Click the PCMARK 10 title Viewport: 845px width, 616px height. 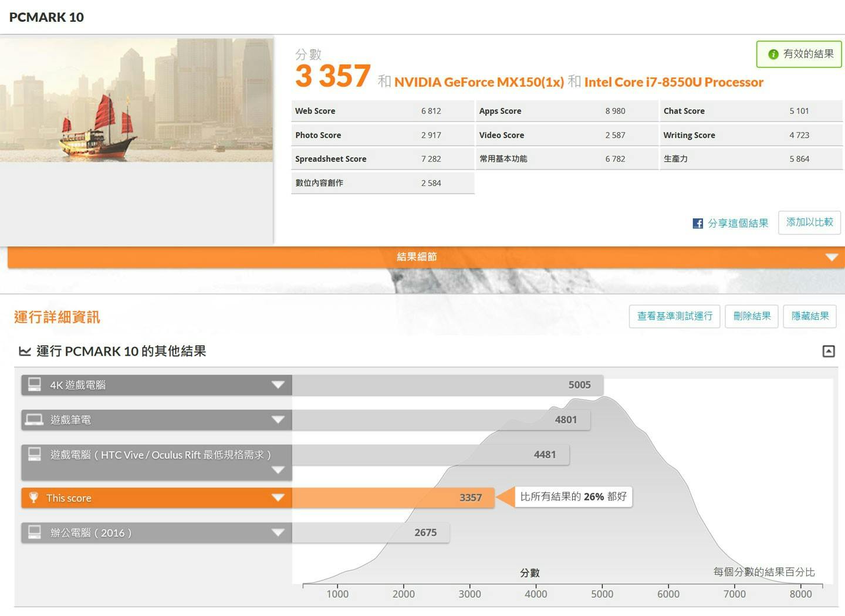pos(46,17)
